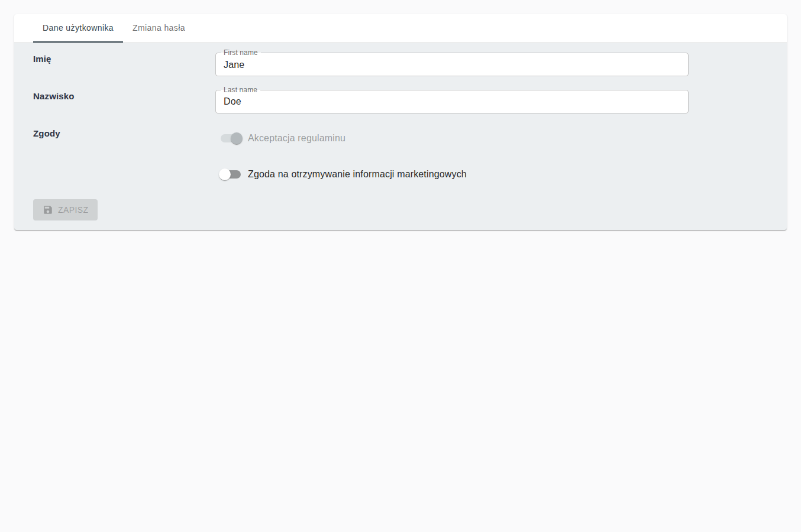Image resolution: width=801 pixels, height=532 pixels.
Task: Toggle the marketing information consent switch
Action: tap(230, 174)
